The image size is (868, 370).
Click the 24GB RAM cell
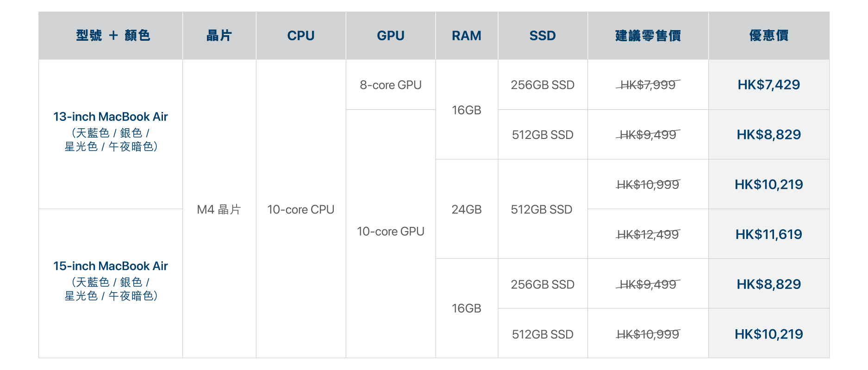point(467,210)
